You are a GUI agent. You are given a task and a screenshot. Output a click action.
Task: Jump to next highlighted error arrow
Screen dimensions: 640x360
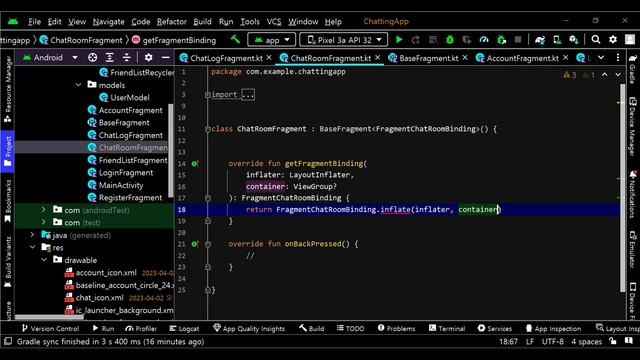pyautogui.click(x=618, y=75)
